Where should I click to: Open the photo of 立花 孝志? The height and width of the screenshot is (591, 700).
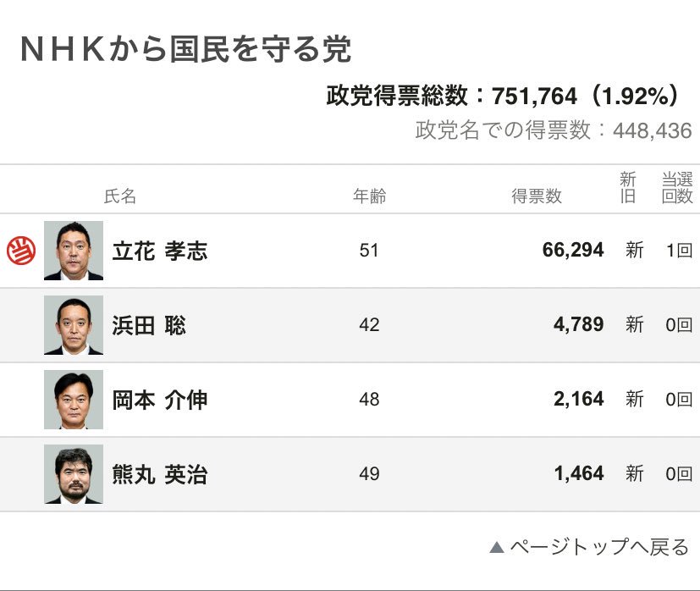[x=74, y=251]
